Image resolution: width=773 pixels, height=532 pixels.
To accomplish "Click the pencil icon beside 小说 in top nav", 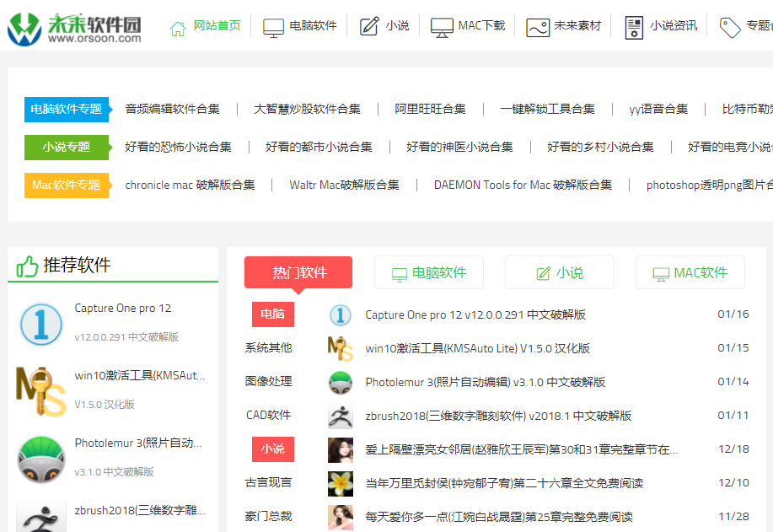I will 369,26.
